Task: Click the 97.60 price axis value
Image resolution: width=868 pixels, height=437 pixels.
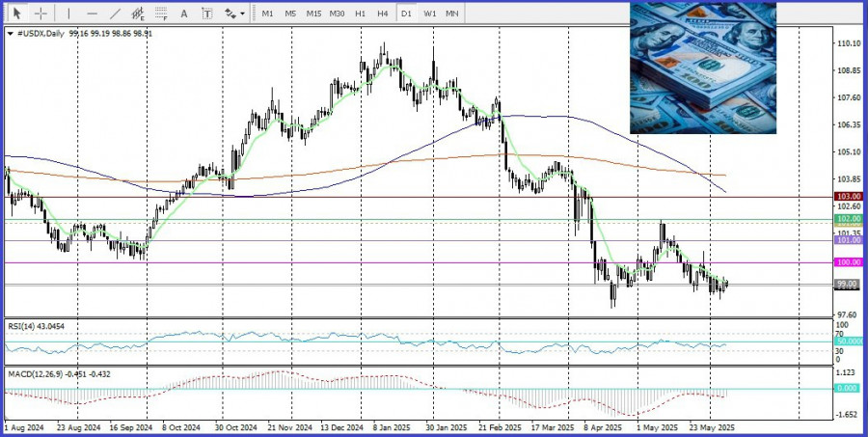Action: tap(849, 314)
